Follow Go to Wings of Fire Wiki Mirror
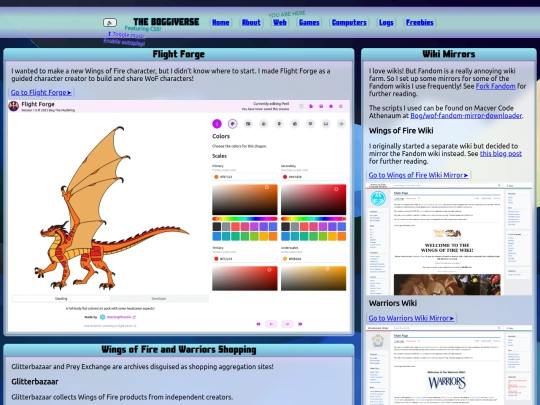The height and width of the screenshot is (405, 540). (x=418, y=175)
